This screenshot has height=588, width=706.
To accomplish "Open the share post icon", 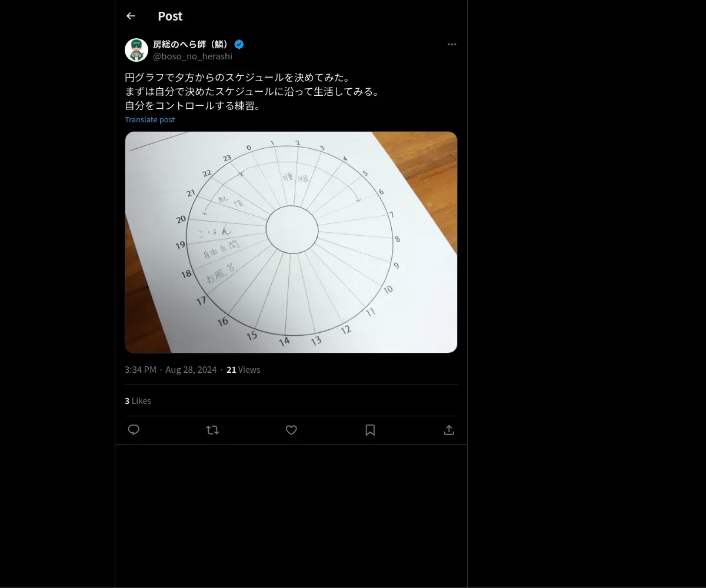I will click(449, 430).
